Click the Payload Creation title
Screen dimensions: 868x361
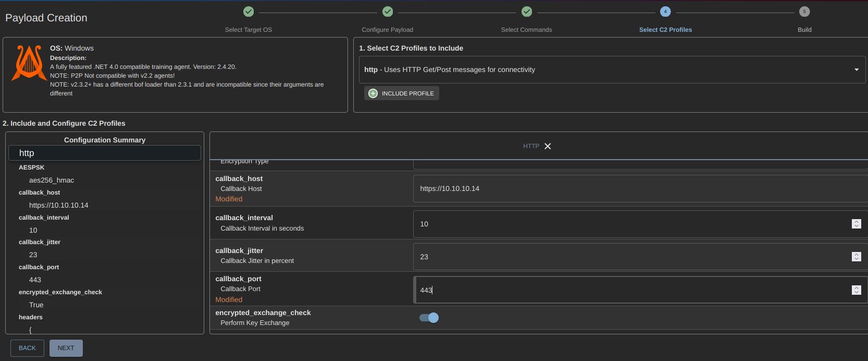(46, 18)
